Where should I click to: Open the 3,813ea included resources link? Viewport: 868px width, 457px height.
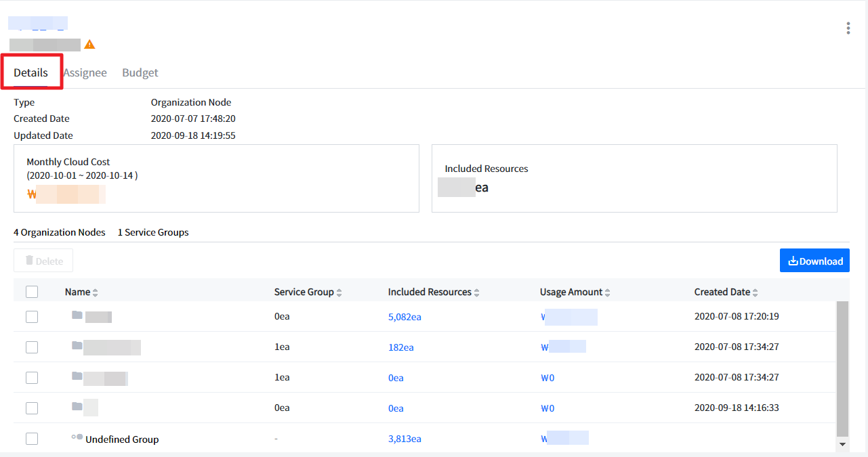(x=405, y=439)
